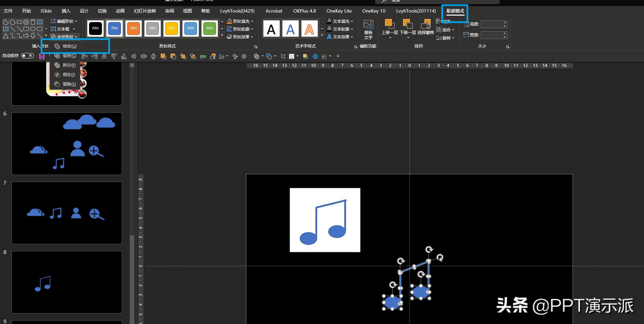Choose 结合(U) from merge shapes menu
This screenshot has height=324, width=644.
(x=69, y=46)
